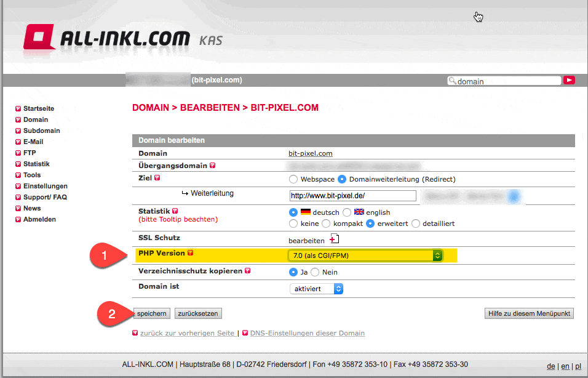Click the help icon next to Übergangsdomain
Viewport: 588px width, 378px height.
[x=213, y=166]
